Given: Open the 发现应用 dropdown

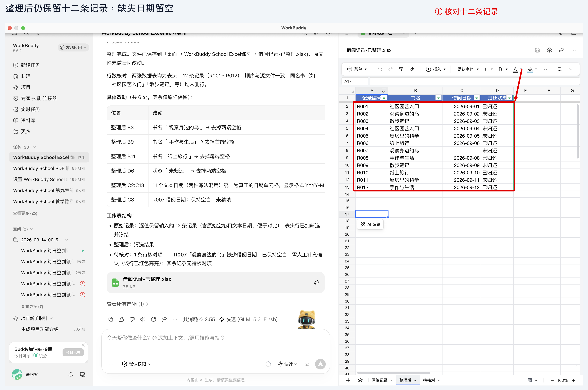Looking at the screenshot, I should click(x=73, y=47).
